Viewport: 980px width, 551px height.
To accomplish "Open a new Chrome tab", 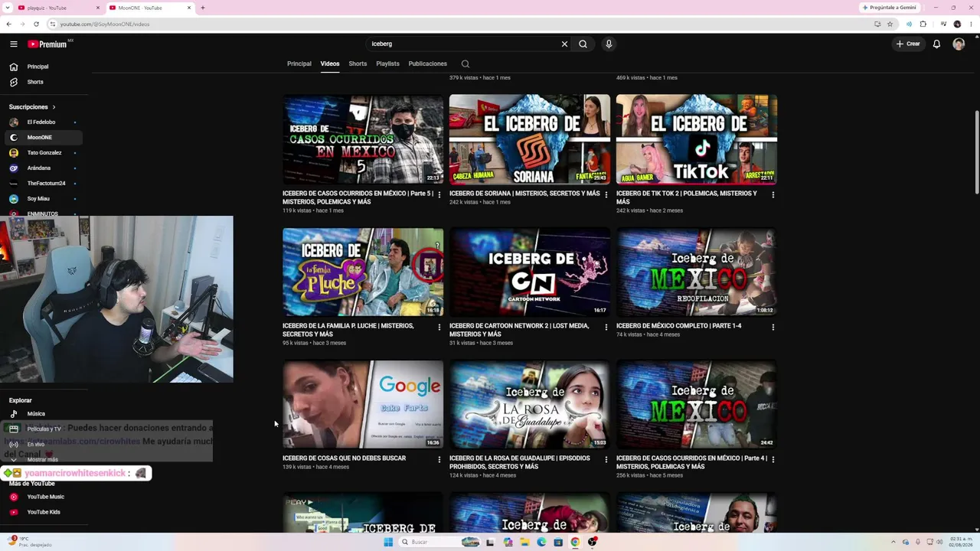I will (x=203, y=8).
